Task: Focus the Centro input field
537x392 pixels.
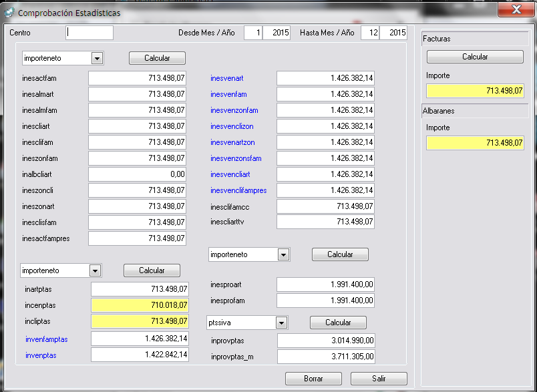Action: pyautogui.click(x=89, y=33)
